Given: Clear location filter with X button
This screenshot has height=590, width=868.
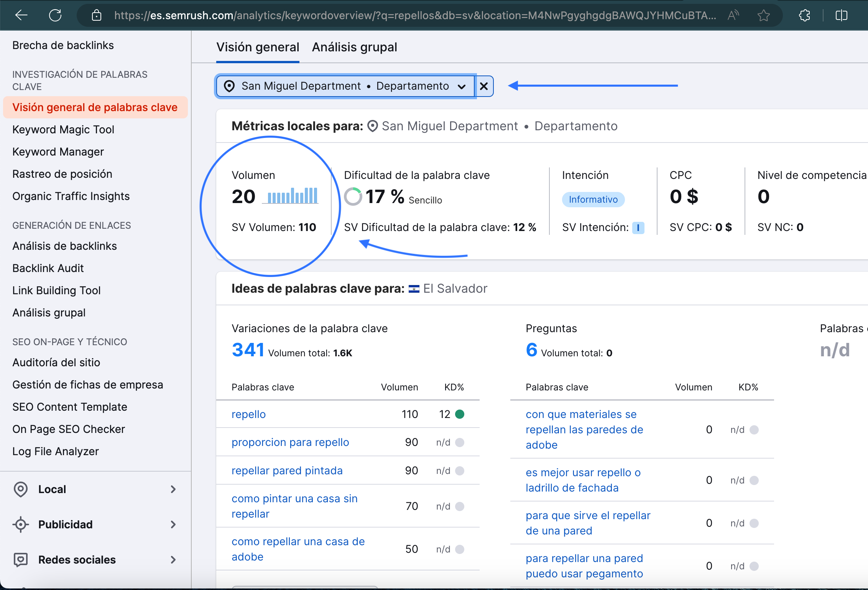Looking at the screenshot, I should [x=484, y=86].
